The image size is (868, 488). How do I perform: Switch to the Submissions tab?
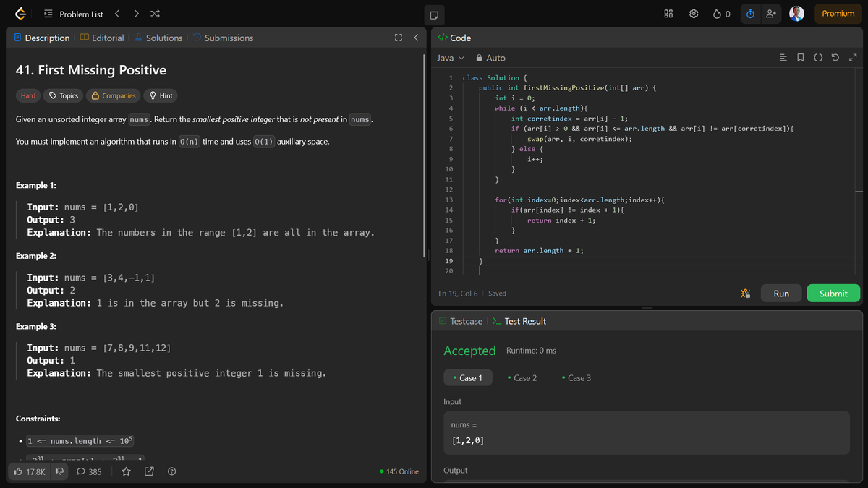(x=223, y=38)
